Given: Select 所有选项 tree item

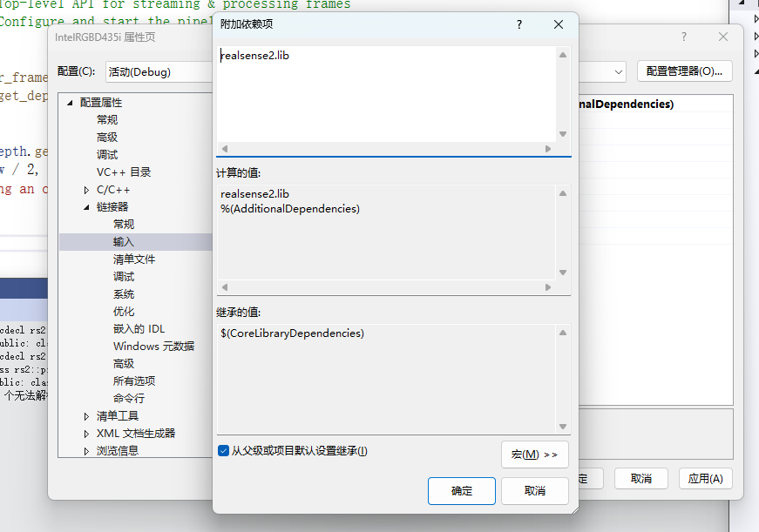Looking at the screenshot, I should click(x=134, y=381).
